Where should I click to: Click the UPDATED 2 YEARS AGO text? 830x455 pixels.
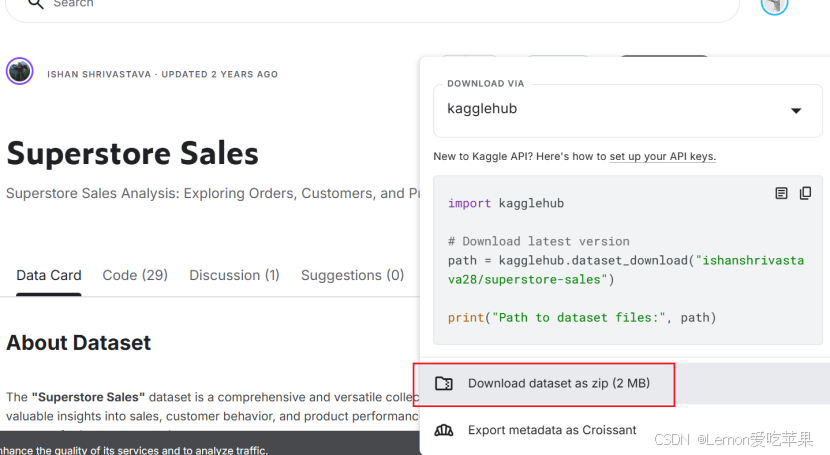click(220, 75)
